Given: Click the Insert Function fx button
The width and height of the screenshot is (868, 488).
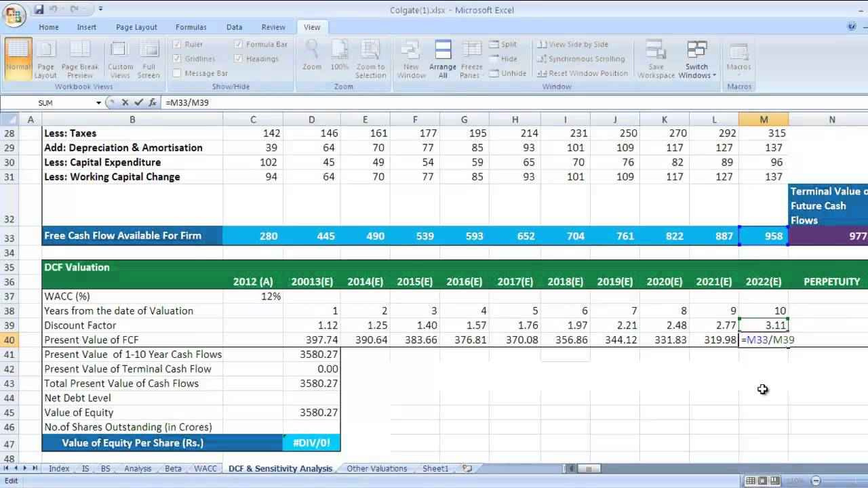Looking at the screenshot, I should tap(153, 103).
